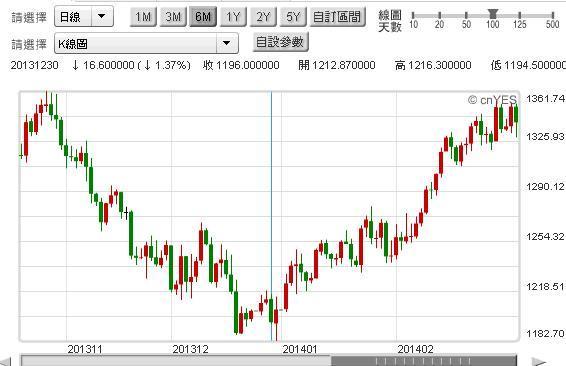Click the right scroll arrow below chart
Screen dimensions: 566x366
click(x=539, y=362)
